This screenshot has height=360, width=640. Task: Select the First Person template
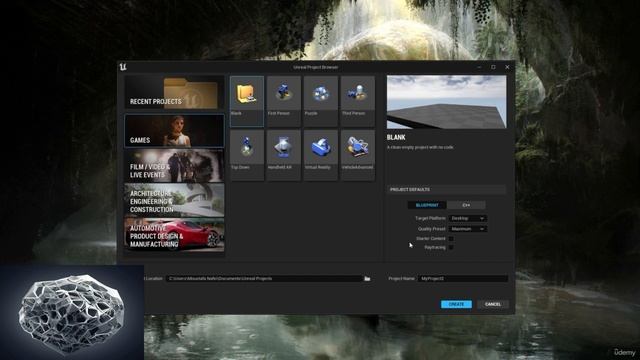click(284, 101)
